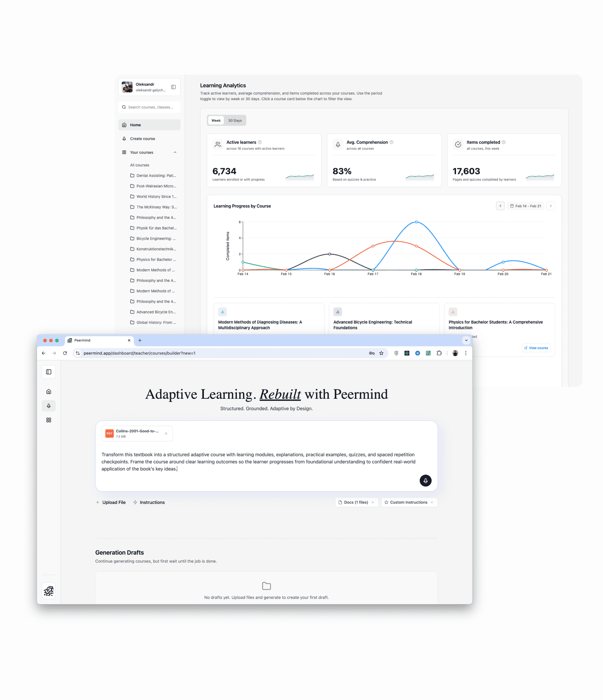This screenshot has width=603, height=700.
Task: Reload the Peermind page
Action: [x=65, y=353]
